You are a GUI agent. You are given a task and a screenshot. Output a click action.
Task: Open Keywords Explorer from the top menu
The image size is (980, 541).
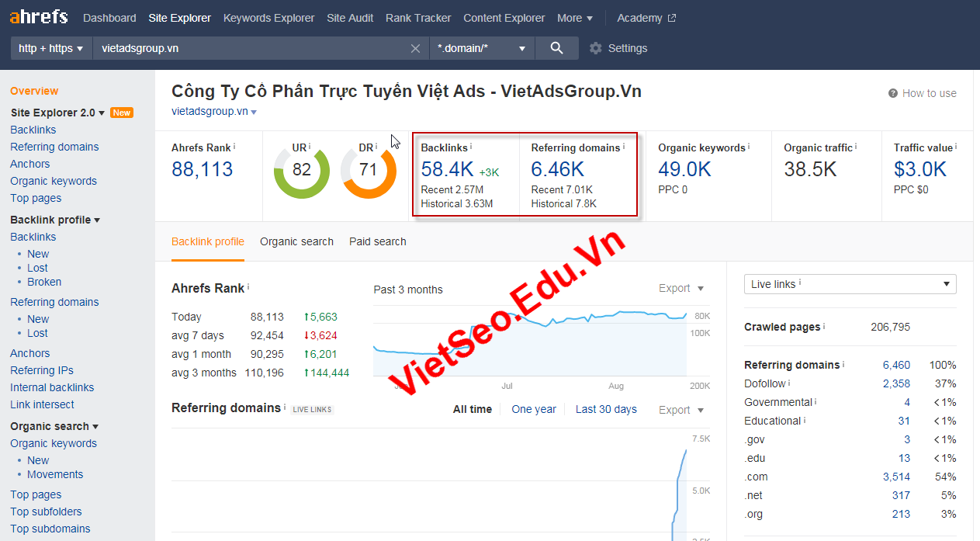(268, 17)
